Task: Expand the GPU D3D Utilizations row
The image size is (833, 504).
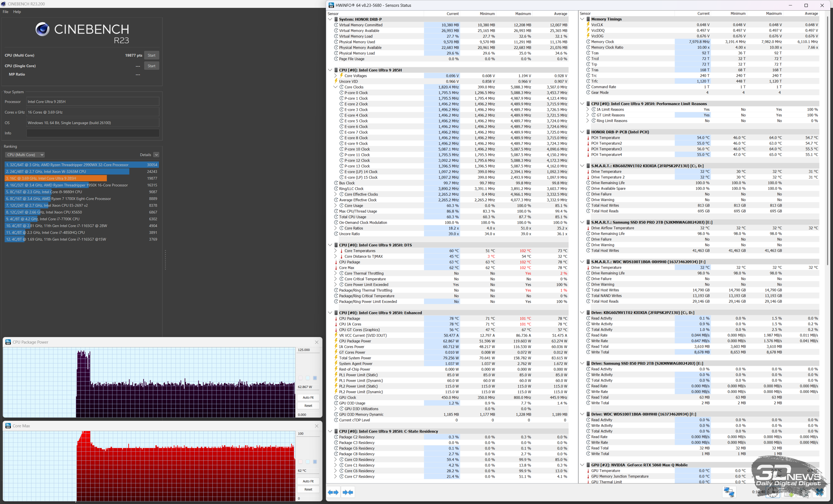Action: [335, 409]
